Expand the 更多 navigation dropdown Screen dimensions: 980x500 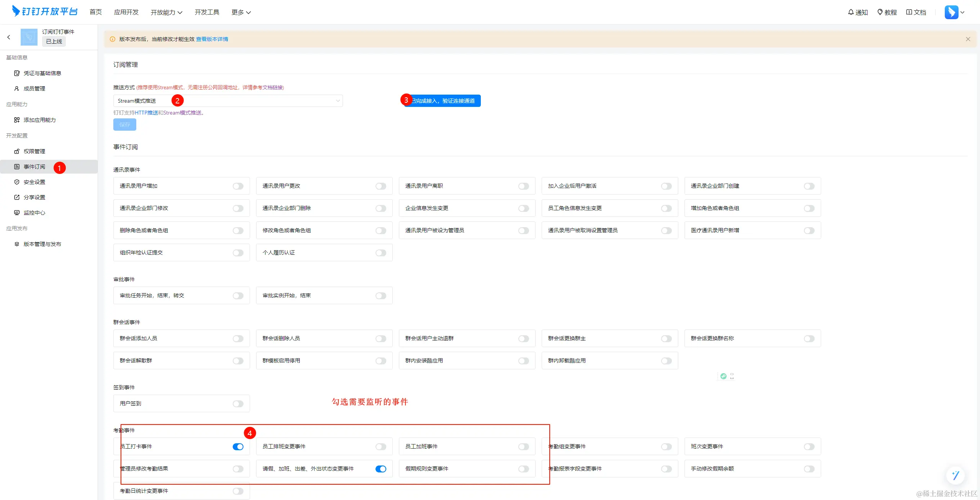(x=241, y=12)
